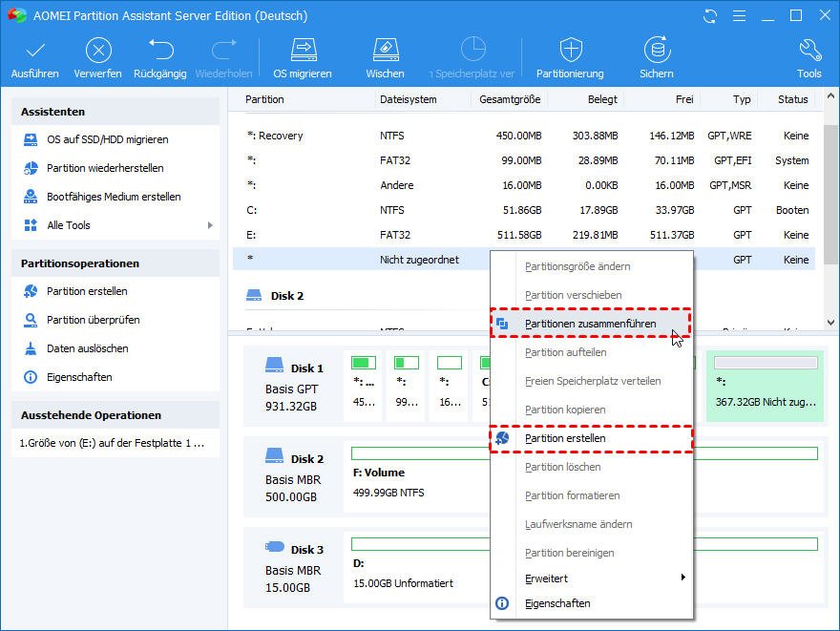Viewport: 840px width, 631px height.
Task: Select the 45… recovery block on Disk 1
Action: (364, 386)
